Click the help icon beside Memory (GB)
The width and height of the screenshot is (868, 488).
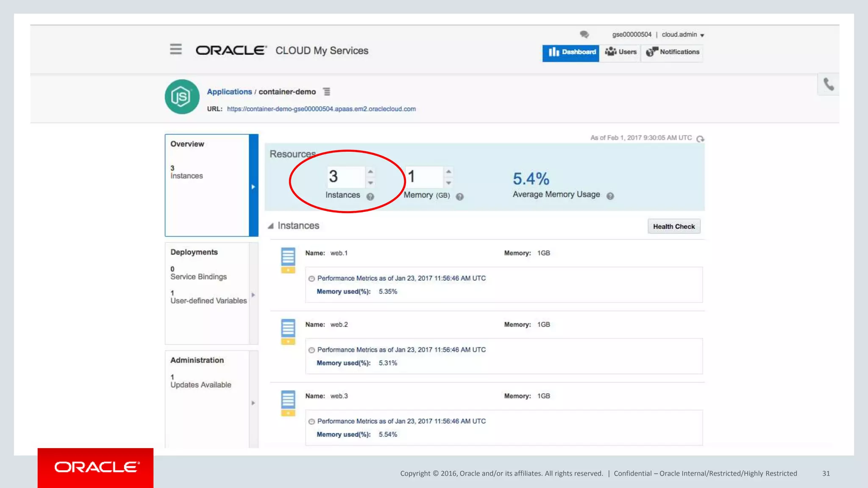coord(460,197)
